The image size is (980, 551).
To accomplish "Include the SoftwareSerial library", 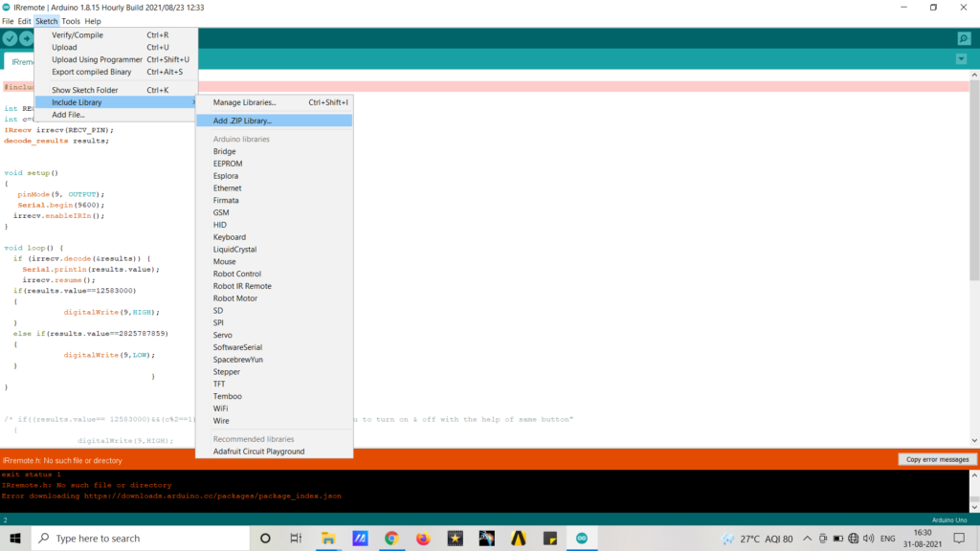I will [x=275, y=347].
